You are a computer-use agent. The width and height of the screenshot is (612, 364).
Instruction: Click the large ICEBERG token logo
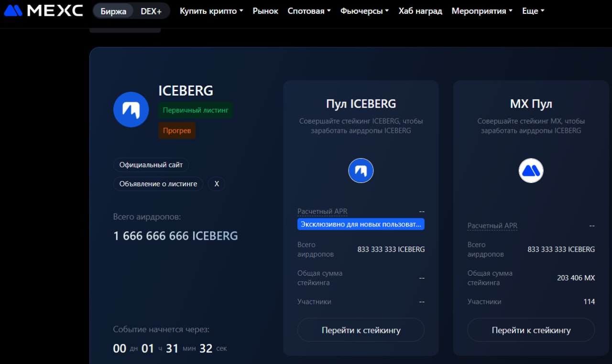click(x=131, y=109)
